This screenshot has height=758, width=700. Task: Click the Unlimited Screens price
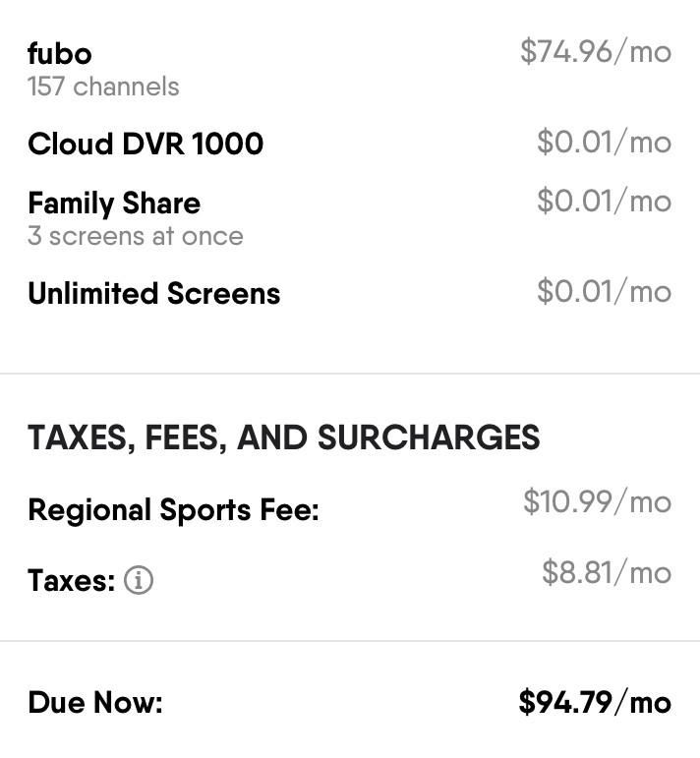click(604, 292)
